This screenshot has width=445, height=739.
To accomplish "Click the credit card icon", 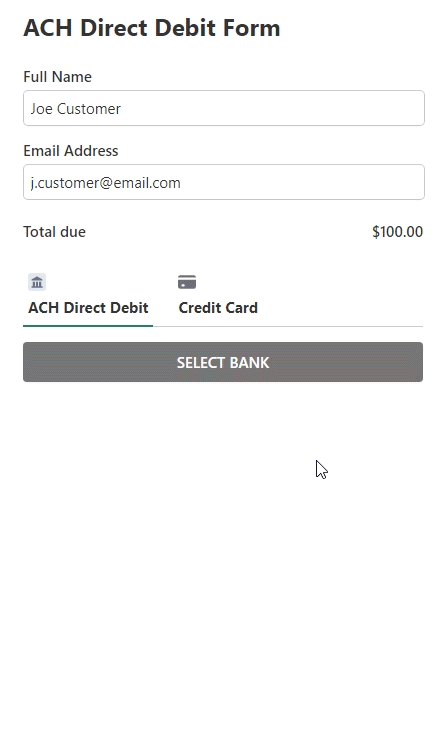I will (x=187, y=282).
